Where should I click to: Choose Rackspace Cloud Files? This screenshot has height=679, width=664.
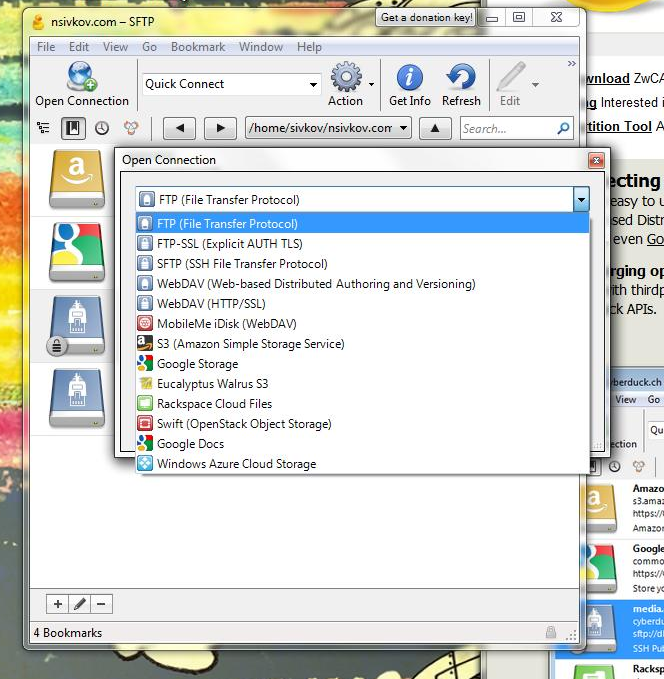point(363,404)
